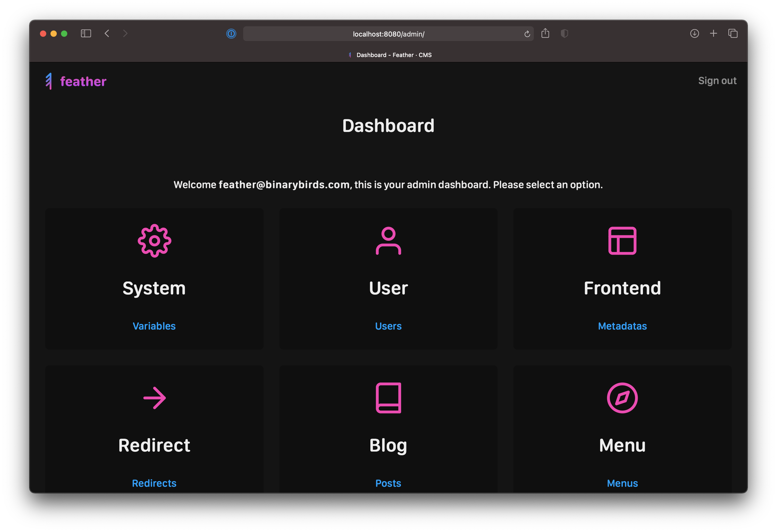Open a new tab with the plus icon
Screen dimensions: 777x532
[713, 33]
